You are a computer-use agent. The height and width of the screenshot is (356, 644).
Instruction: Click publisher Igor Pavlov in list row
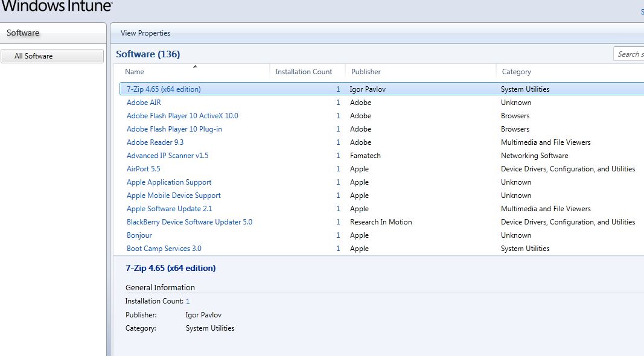click(x=368, y=89)
